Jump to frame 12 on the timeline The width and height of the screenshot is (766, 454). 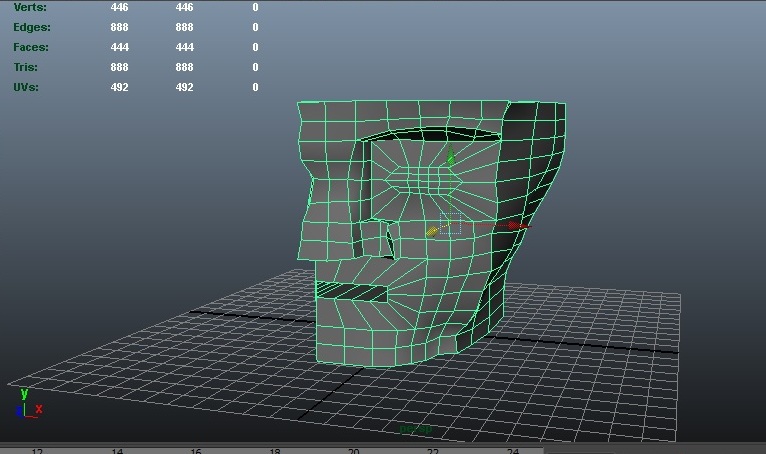point(37,450)
